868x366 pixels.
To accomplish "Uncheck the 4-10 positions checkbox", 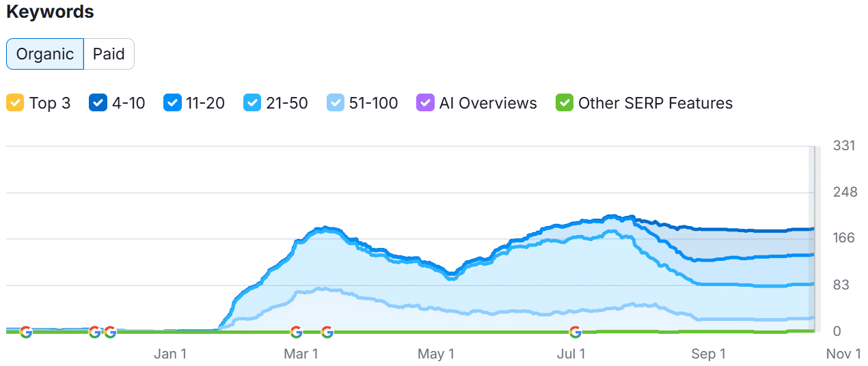I will pyautogui.click(x=98, y=103).
